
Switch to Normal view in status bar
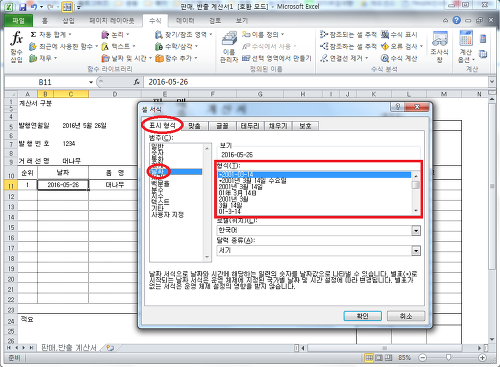[x=369, y=358]
